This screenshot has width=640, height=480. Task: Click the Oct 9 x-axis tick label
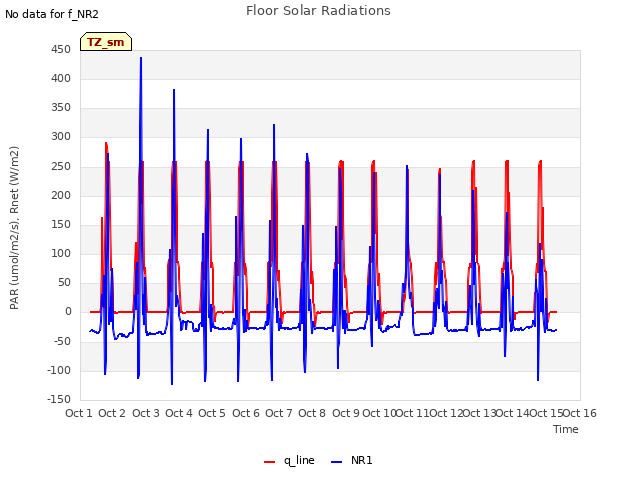[x=346, y=413]
